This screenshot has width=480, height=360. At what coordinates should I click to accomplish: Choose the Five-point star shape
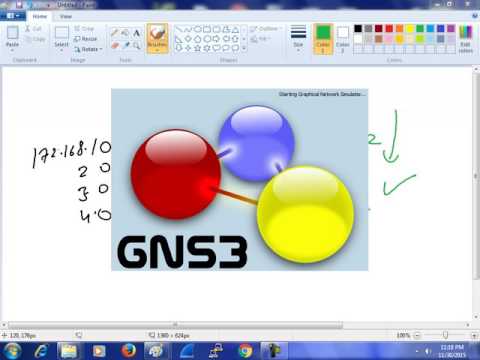coord(197,48)
